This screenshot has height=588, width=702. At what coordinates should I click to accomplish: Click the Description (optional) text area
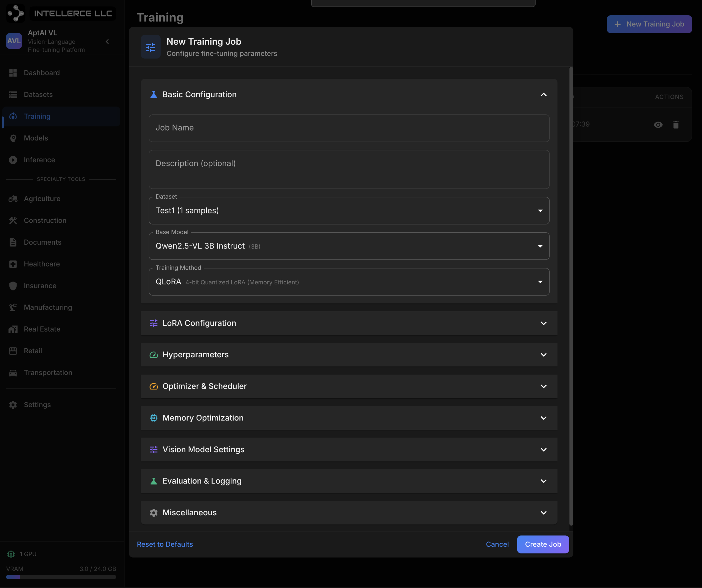point(349,169)
